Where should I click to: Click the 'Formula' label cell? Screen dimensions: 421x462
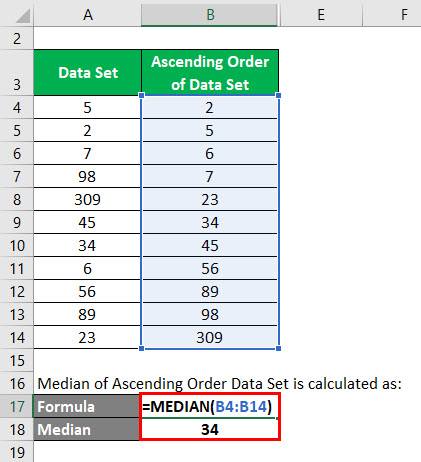[86, 406]
